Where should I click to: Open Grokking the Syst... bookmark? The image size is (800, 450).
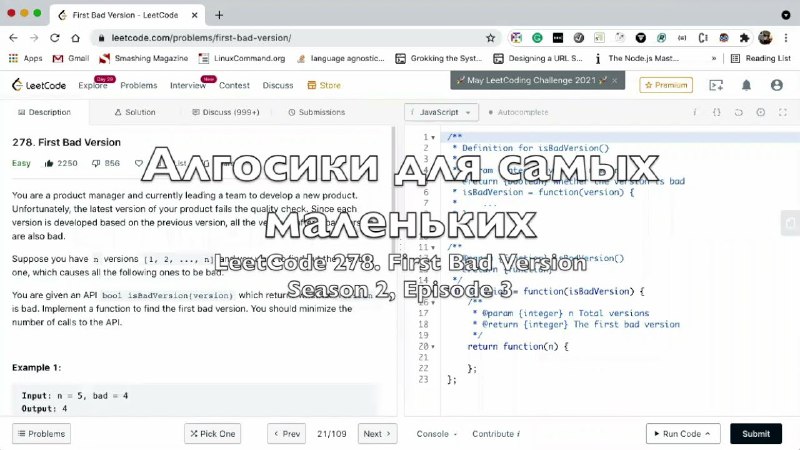point(438,58)
